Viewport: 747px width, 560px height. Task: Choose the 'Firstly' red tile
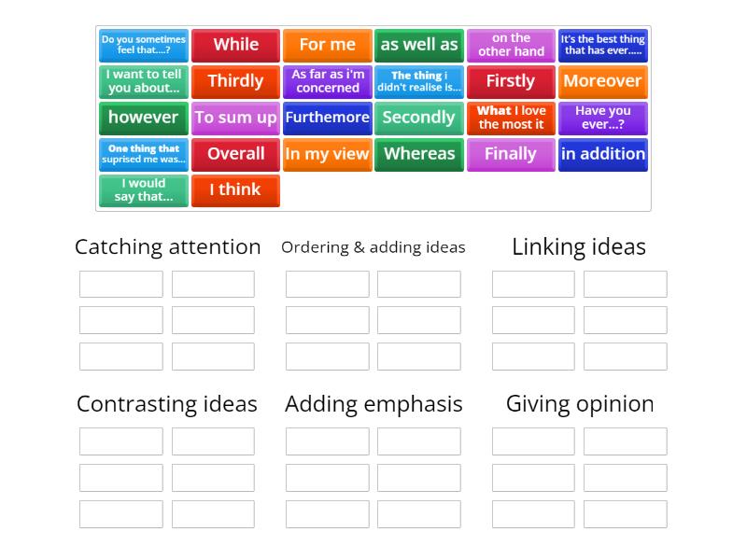point(511,81)
